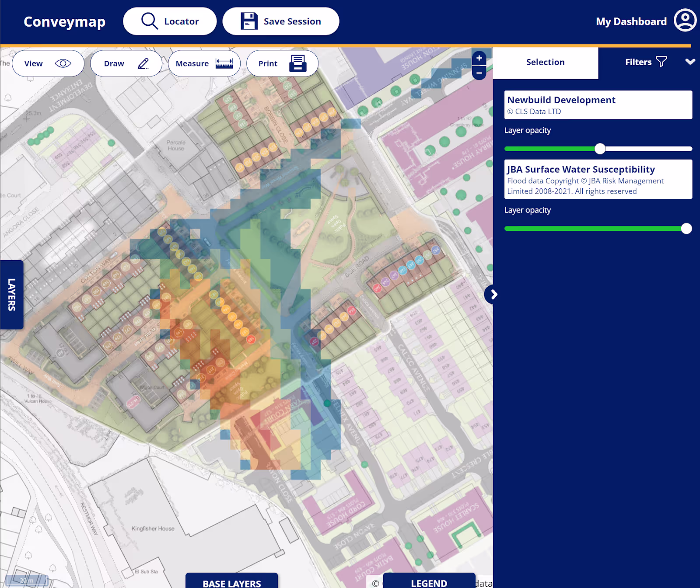The height and width of the screenshot is (588, 700).
Task: Switch to the Selection tab
Action: pyautogui.click(x=546, y=62)
